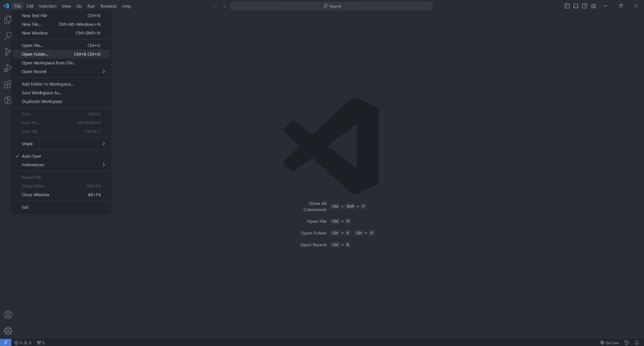644x346 pixels.
Task: Toggle the Auto Save option
Action: (61, 156)
